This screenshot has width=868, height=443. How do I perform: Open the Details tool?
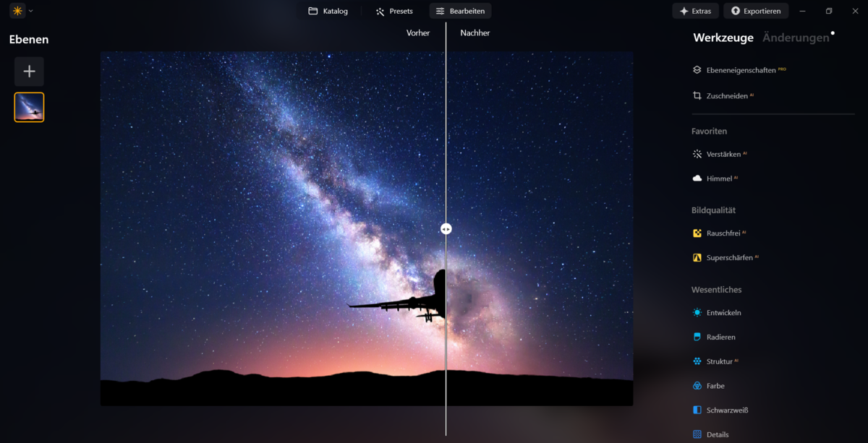click(x=719, y=434)
